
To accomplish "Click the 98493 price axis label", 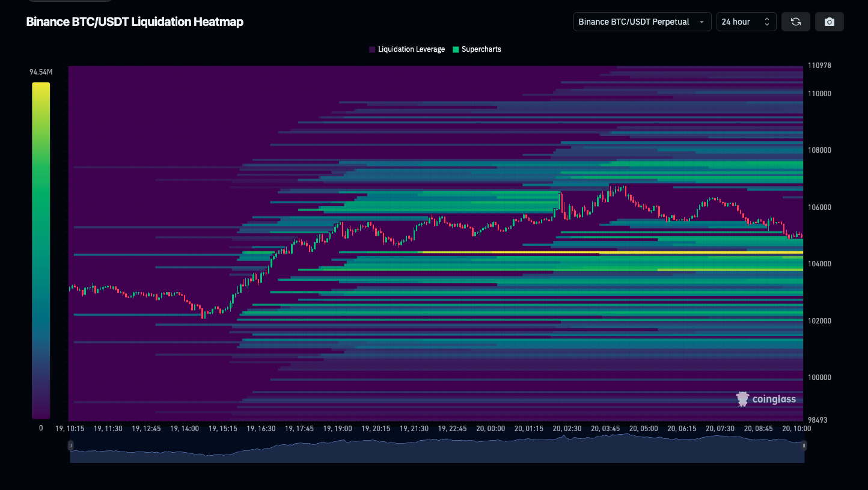I will click(818, 420).
